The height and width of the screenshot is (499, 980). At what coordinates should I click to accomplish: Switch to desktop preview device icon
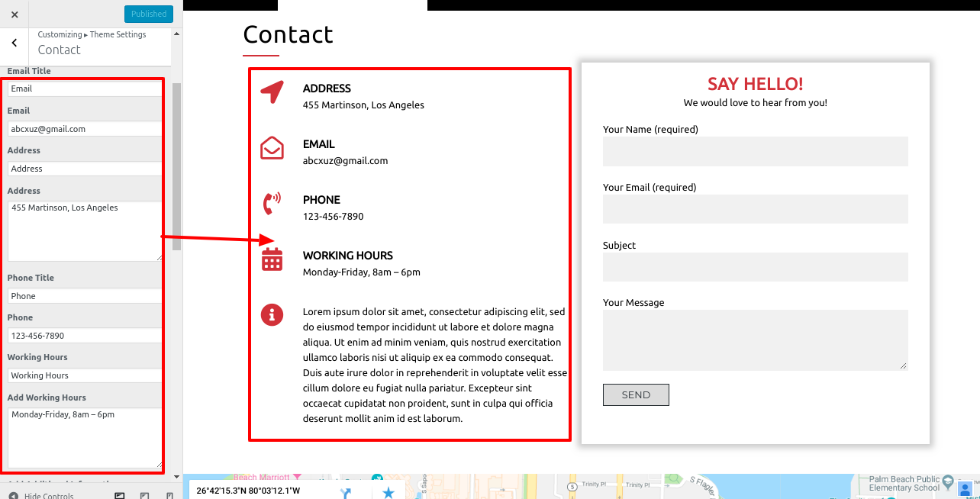(x=120, y=495)
